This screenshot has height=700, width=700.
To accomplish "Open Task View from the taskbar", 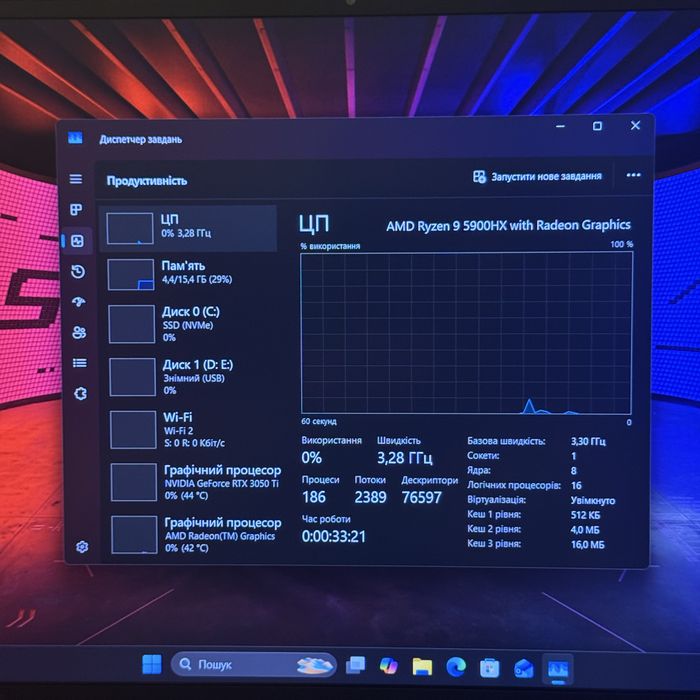I will pos(355,665).
